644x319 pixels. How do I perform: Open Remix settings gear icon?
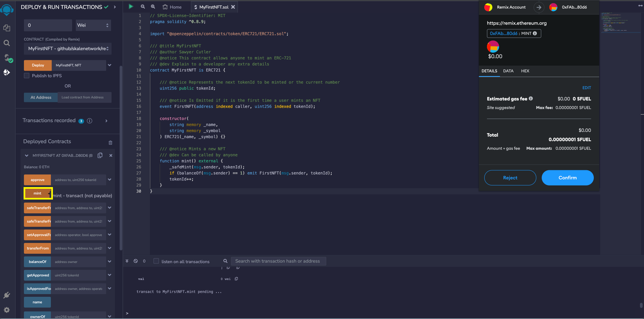7,310
